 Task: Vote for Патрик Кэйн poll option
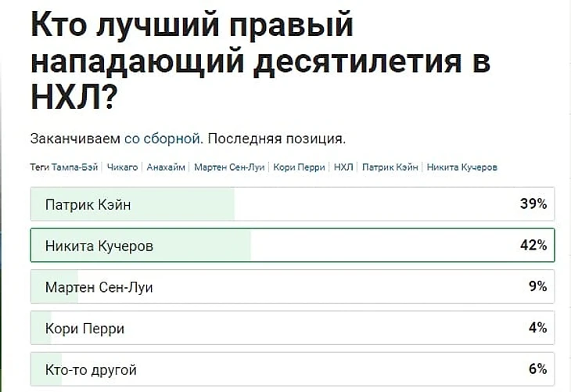[x=293, y=204]
